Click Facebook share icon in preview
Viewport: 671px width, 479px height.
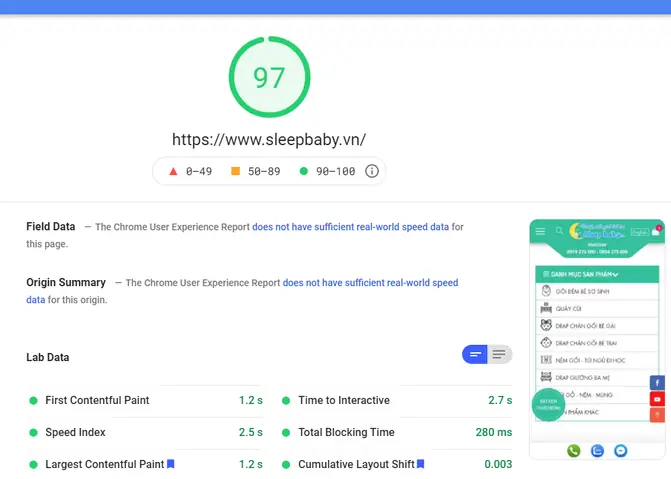pyautogui.click(x=657, y=383)
